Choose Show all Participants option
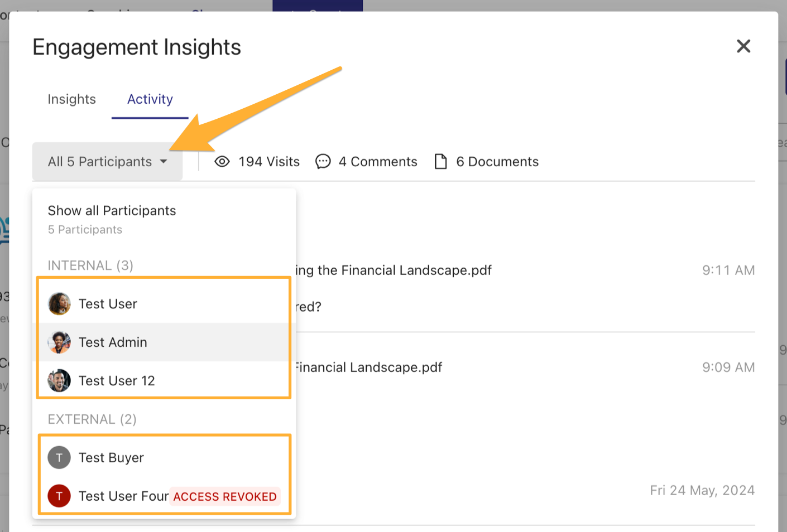The width and height of the screenshot is (787, 532). [112, 211]
